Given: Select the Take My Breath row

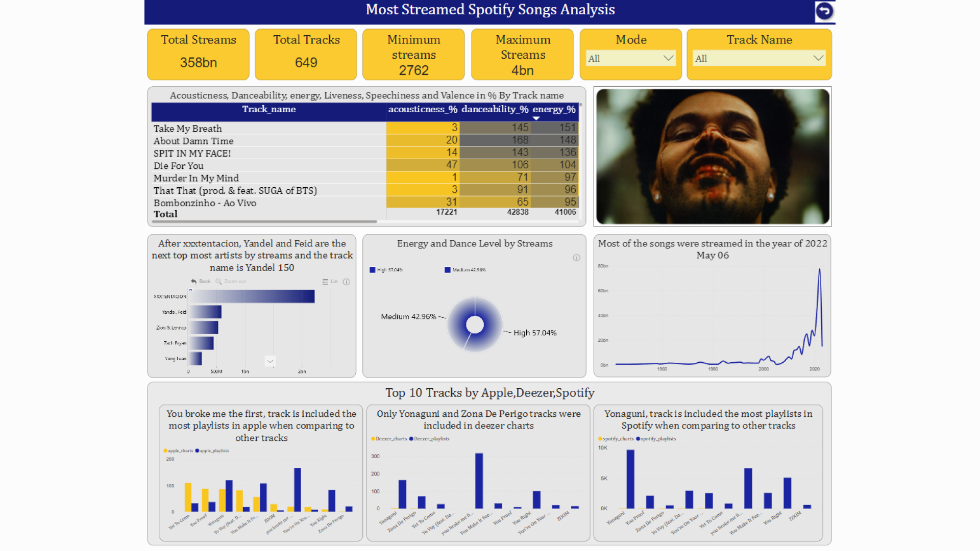Looking at the screenshot, I should 365,128.
